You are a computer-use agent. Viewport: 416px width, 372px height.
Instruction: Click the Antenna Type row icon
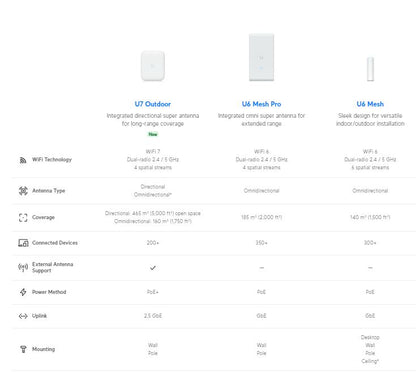tap(23, 191)
